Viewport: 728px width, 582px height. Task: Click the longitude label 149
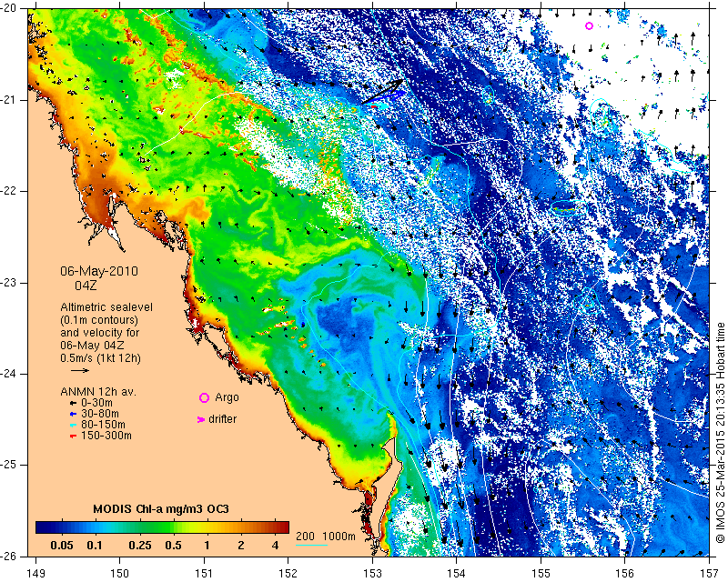pos(35,573)
